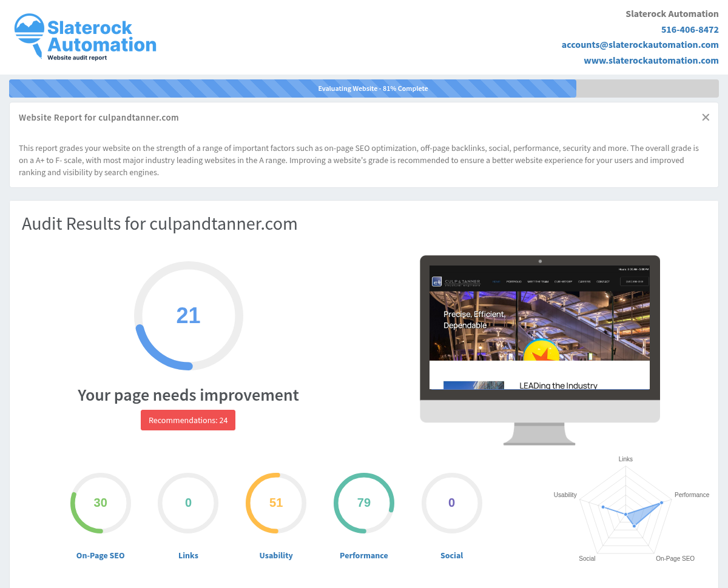Dismiss the website report notice
This screenshot has width=728, height=588.
(706, 118)
